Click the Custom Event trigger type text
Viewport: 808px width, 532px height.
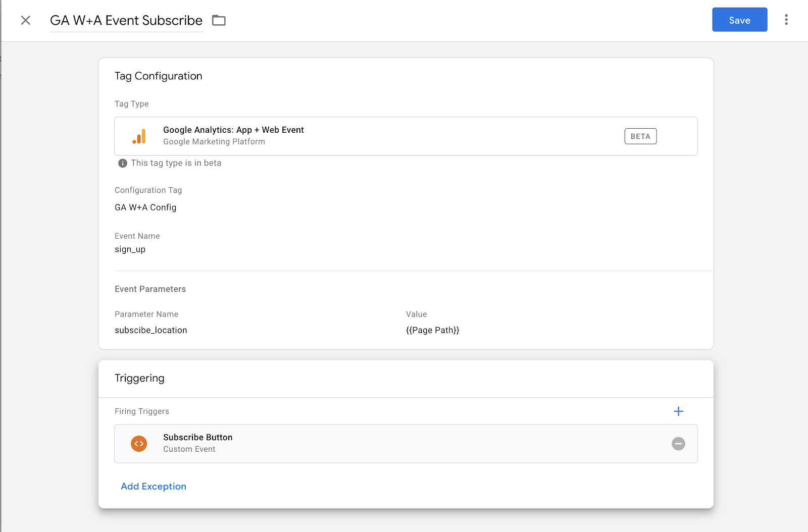pyautogui.click(x=189, y=449)
